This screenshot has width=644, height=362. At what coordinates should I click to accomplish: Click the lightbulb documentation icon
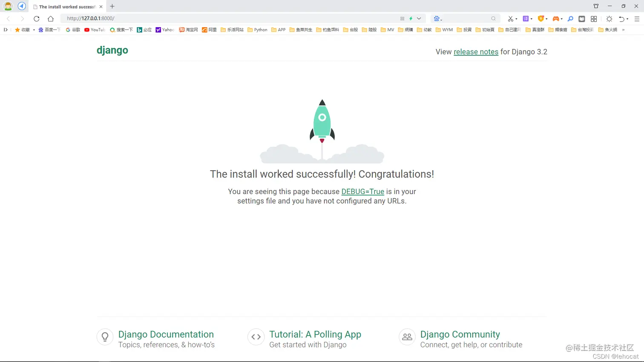[x=105, y=337]
